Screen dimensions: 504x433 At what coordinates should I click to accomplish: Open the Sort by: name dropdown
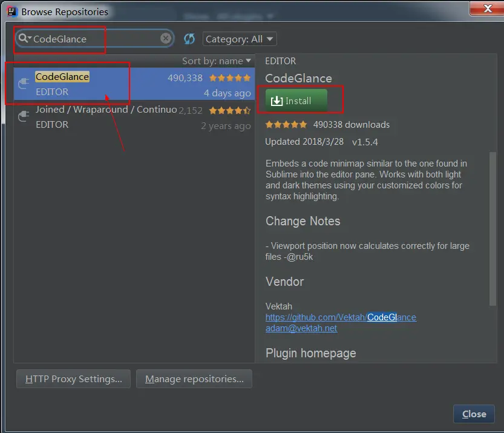217,61
